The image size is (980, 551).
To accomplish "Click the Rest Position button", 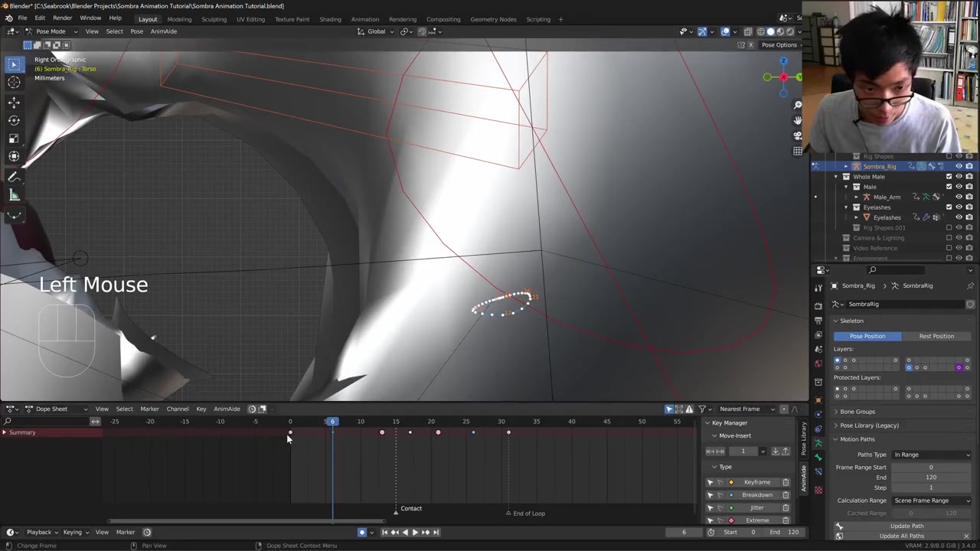I will 936,336.
